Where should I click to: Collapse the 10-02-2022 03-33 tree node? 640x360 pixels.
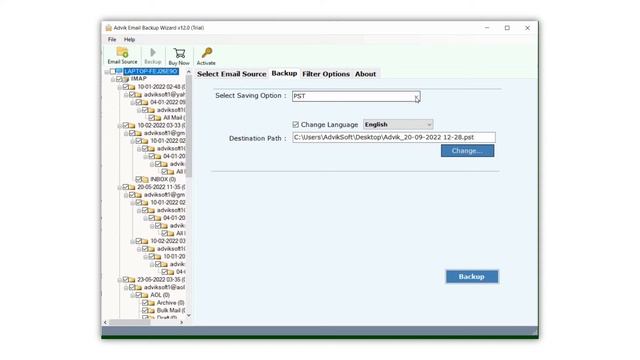[120, 126]
